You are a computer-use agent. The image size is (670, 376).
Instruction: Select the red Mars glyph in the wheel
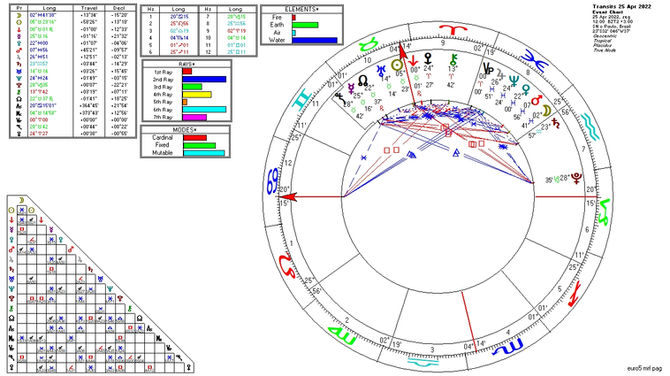pyautogui.click(x=537, y=101)
